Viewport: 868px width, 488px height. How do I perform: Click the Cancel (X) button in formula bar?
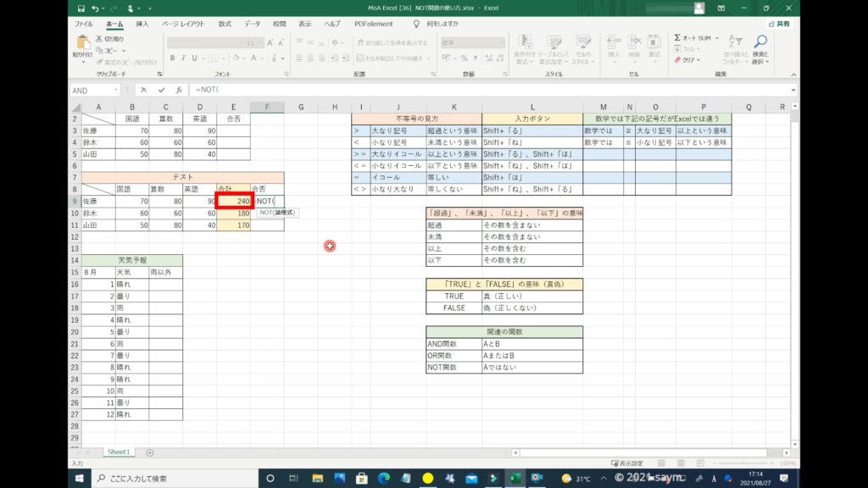[145, 90]
